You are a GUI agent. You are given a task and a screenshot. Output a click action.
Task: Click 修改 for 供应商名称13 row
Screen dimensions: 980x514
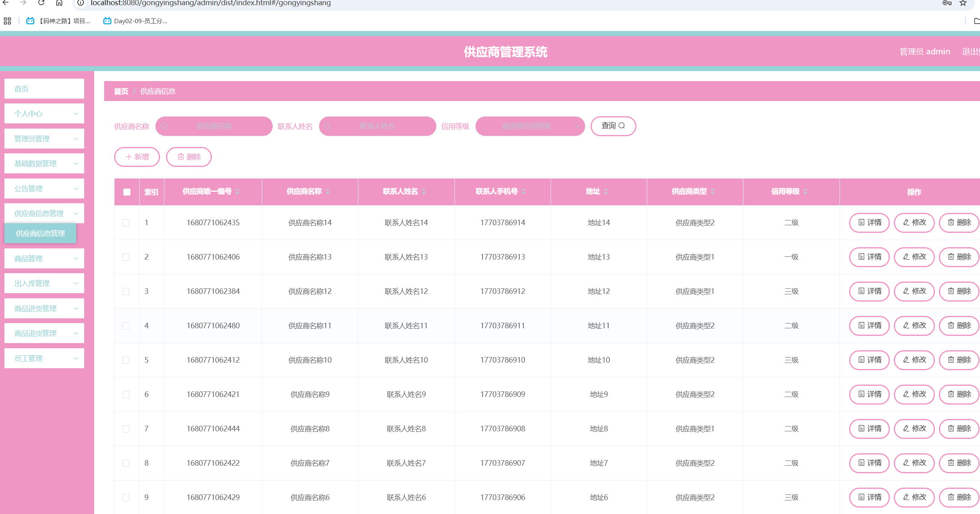point(914,257)
